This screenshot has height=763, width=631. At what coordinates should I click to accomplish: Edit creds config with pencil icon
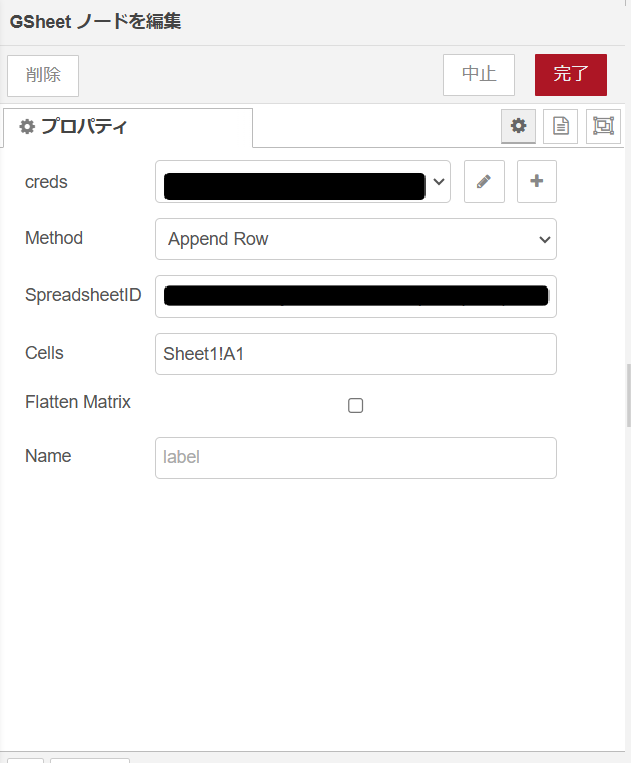coord(484,182)
